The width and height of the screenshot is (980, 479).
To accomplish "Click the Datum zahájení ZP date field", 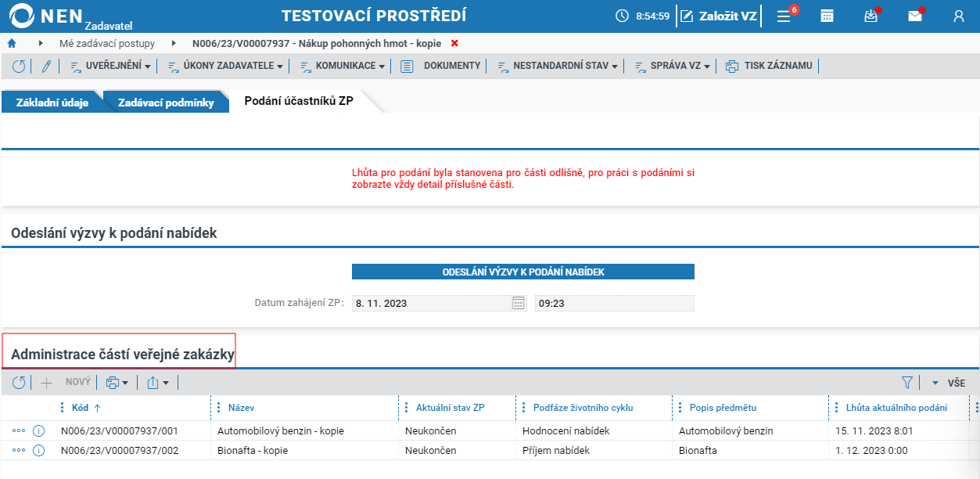I will coord(431,303).
